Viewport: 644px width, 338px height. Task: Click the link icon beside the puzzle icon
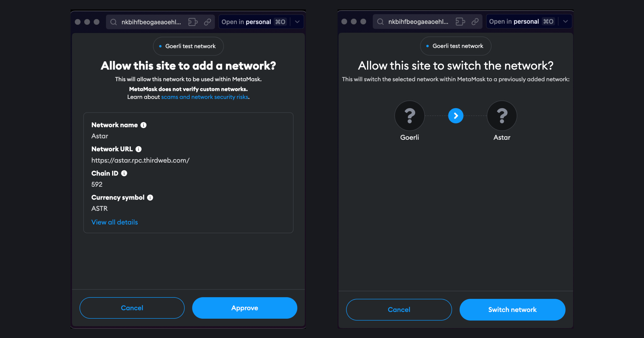(x=208, y=22)
